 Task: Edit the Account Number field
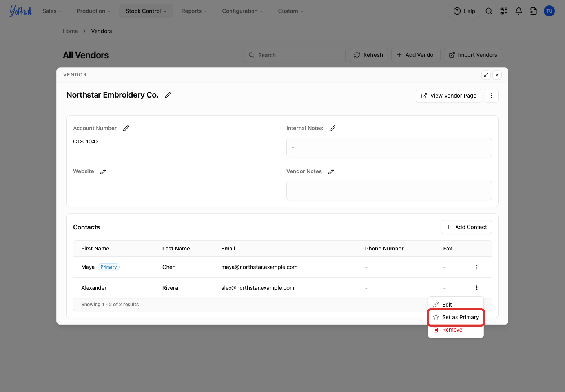point(126,128)
